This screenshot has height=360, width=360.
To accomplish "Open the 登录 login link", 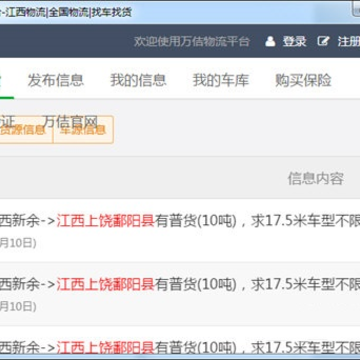I will pos(294,41).
